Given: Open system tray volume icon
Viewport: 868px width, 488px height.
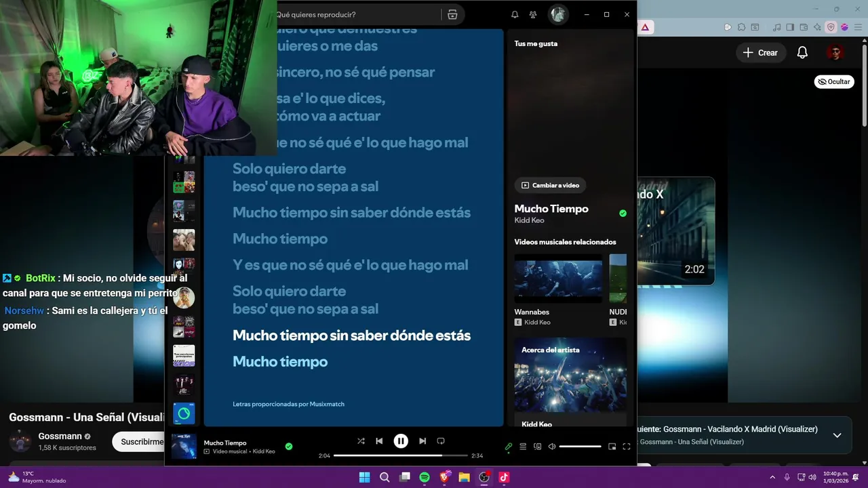Looking at the screenshot, I should coord(812,477).
